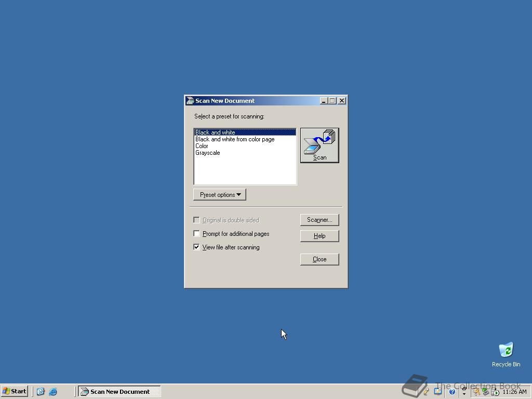Viewport: 532px width, 399px height.
Task: Click the pencil icon in taskbar toolbar
Action: [426, 392]
